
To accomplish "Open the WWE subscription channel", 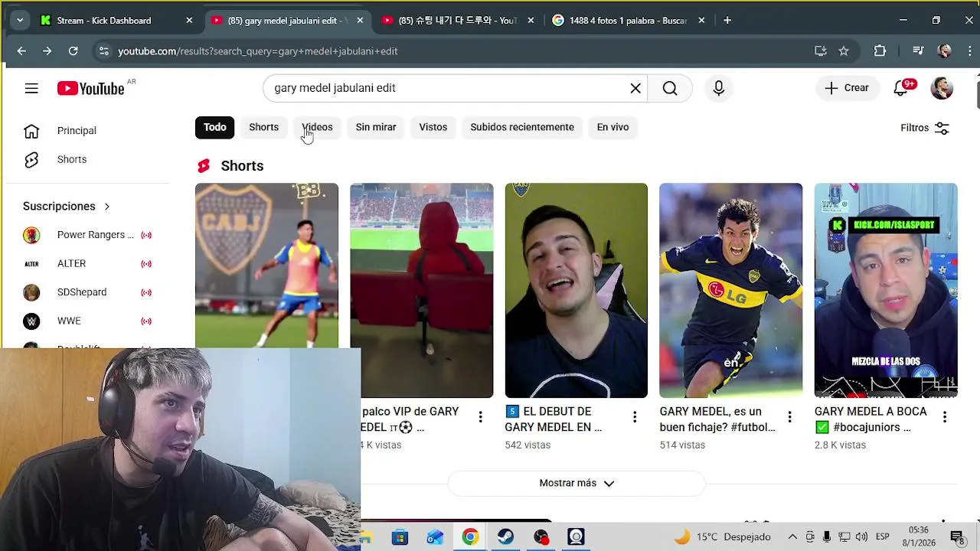I will click(88, 321).
